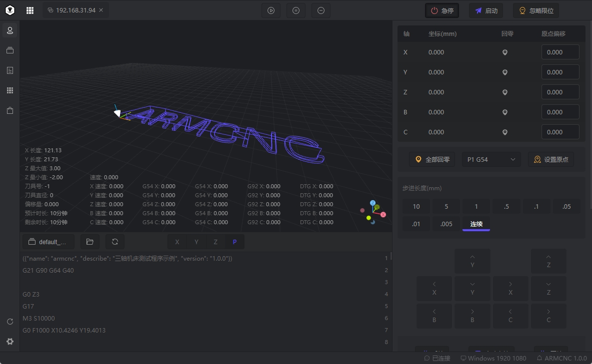Jog C axis right arrow
The image size is (592, 364).
pos(548,316)
